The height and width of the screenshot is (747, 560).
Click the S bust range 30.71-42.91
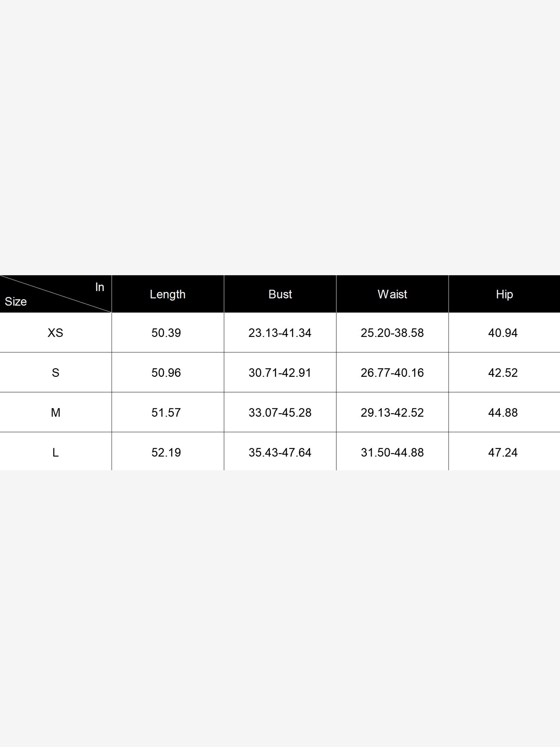coord(280,373)
